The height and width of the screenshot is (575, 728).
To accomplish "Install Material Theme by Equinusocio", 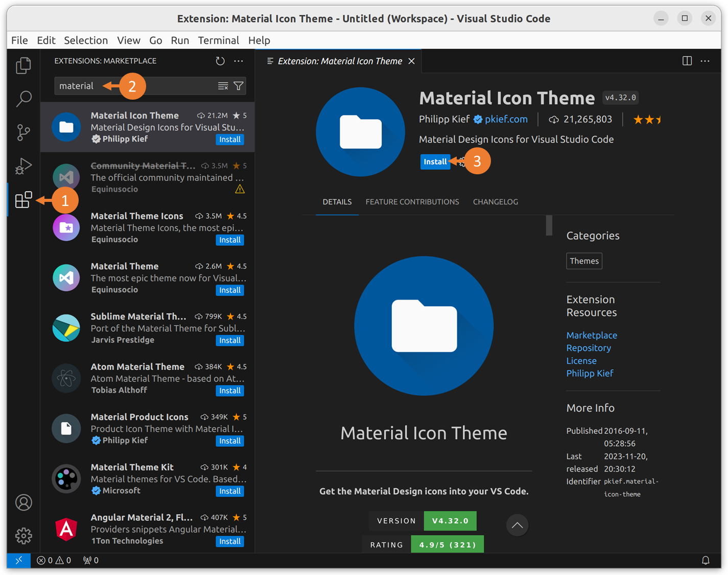I will point(230,290).
